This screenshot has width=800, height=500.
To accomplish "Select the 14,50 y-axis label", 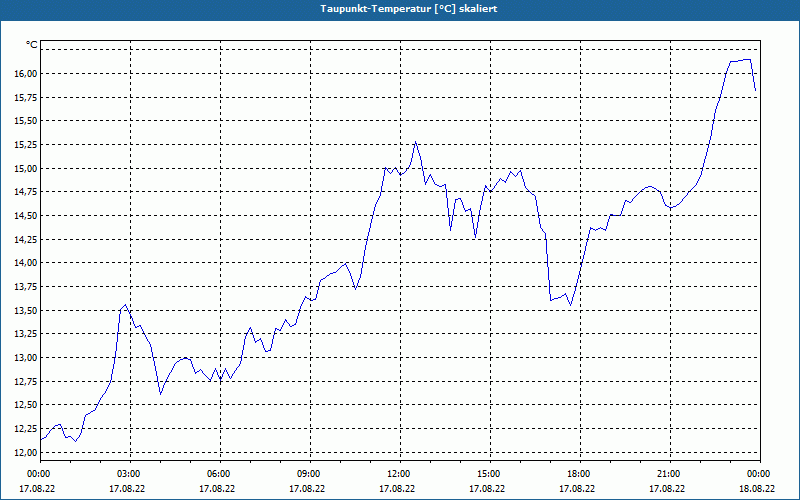I will point(27,216).
